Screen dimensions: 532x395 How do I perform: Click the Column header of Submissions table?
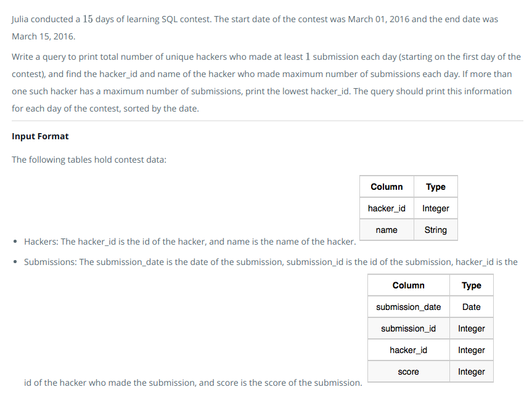coord(409,285)
